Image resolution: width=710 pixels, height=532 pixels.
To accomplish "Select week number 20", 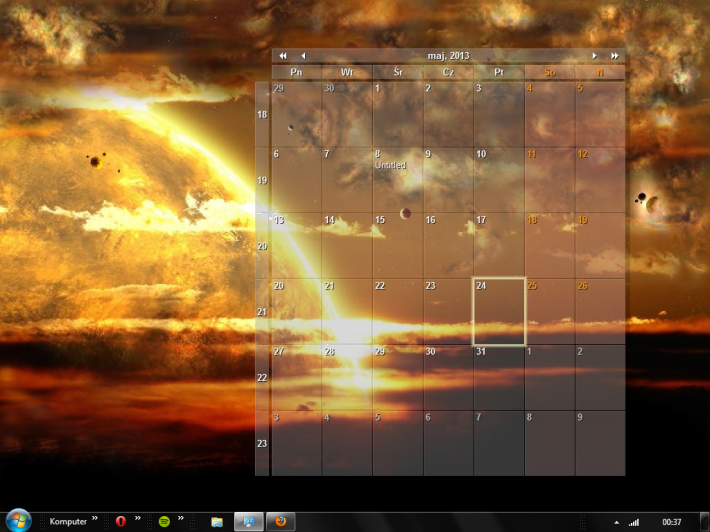I will (262, 246).
